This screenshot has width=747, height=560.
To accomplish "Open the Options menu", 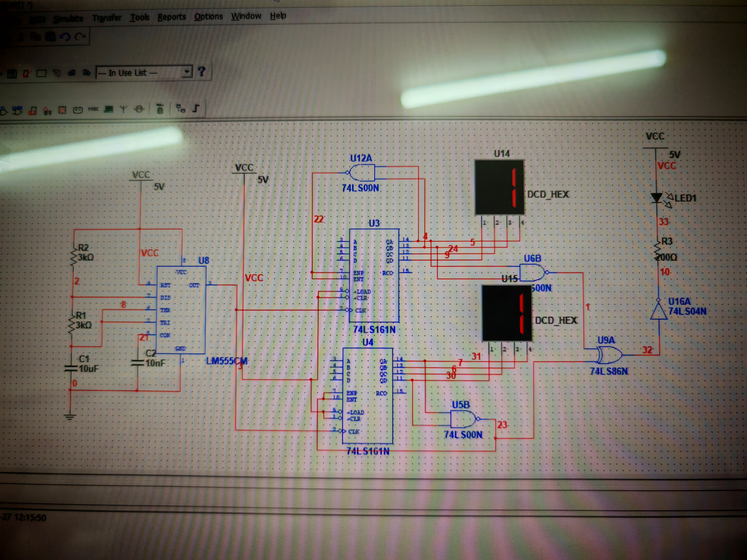I will [x=208, y=16].
